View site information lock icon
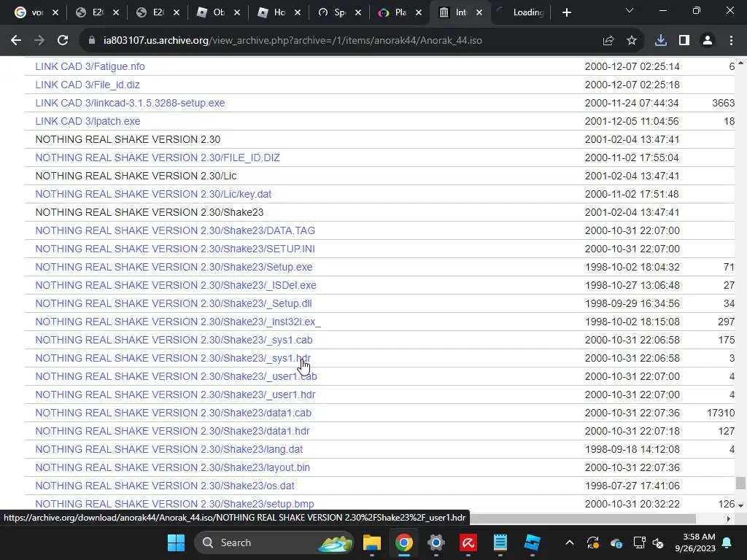747x560 pixels. [92, 41]
